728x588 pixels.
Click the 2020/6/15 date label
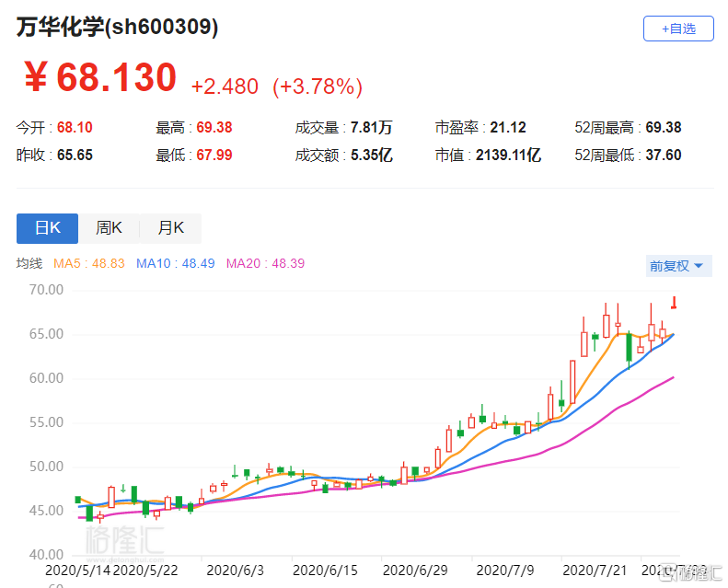325,571
